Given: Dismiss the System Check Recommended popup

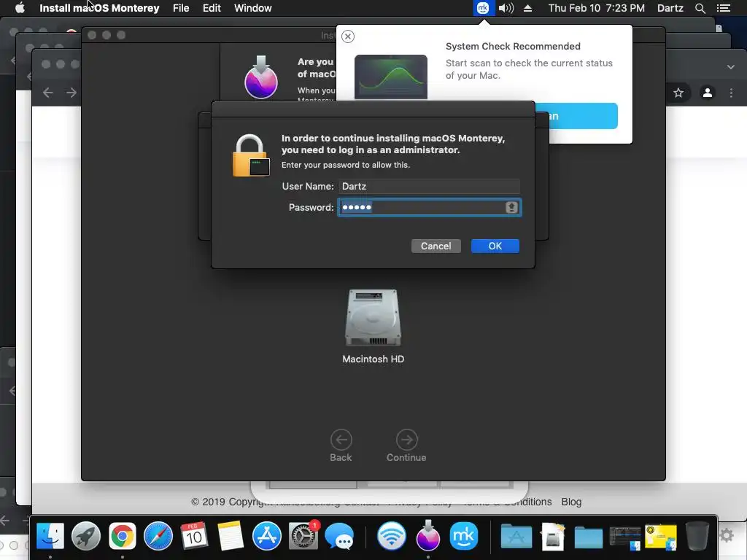Looking at the screenshot, I should point(348,36).
